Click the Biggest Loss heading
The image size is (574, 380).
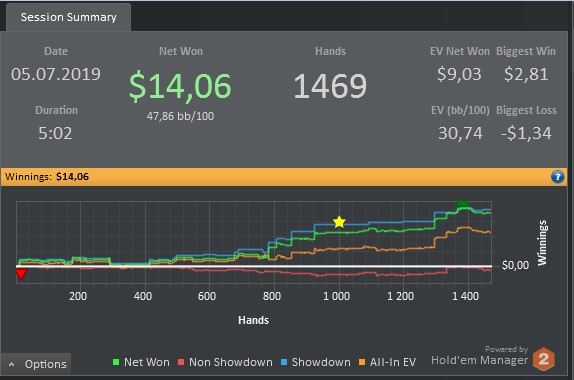click(526, 110)
